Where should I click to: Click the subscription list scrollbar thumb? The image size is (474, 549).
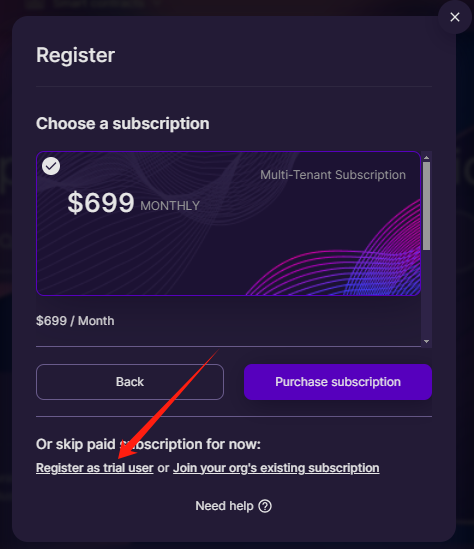tap(426, 206)
